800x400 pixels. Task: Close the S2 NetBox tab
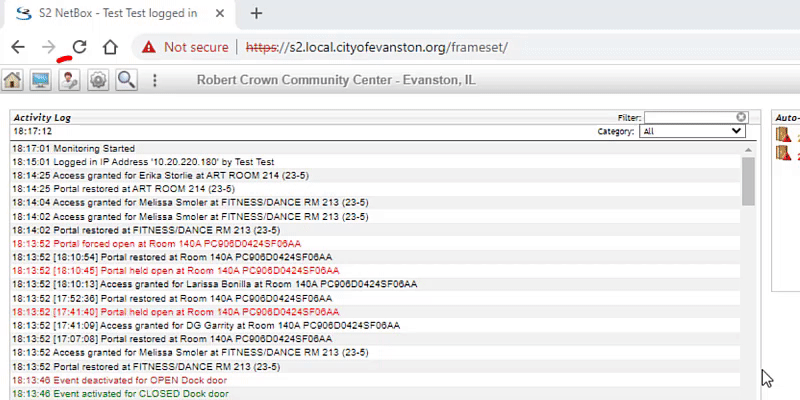220,13
